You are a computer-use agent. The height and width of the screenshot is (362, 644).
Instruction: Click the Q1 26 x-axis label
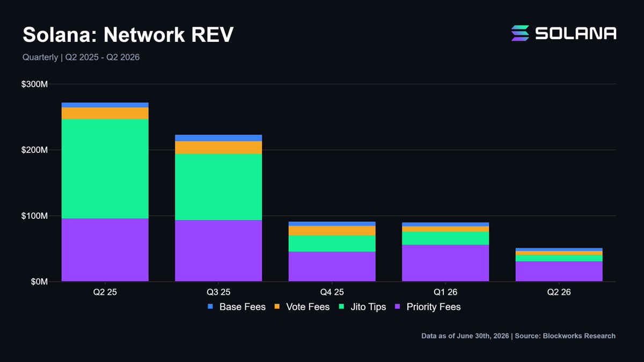click(x=445, y=292)
